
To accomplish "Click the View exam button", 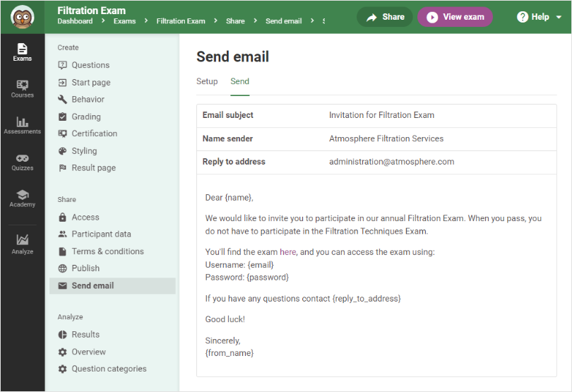I will (455, 17).
